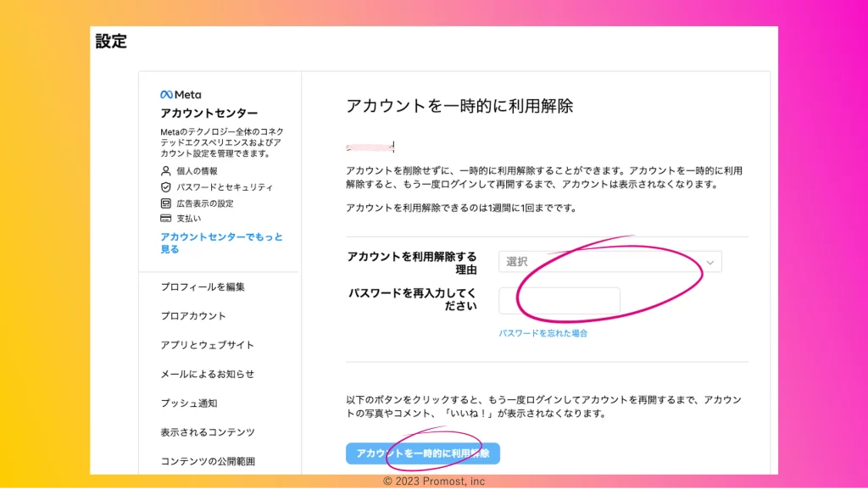Viewport: 868px width, 495px height.
Task: Click the card icon beside 支払い
Action: click(x=166, y=219)
